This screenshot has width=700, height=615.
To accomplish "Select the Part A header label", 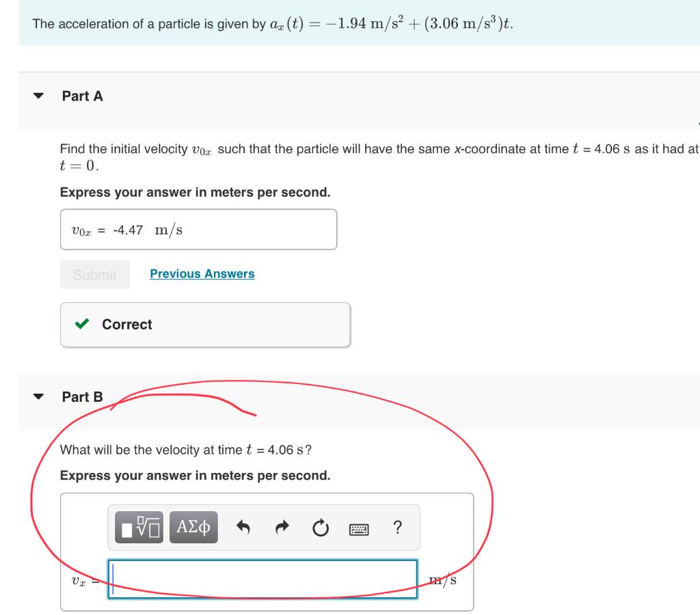I will point(81,96).
